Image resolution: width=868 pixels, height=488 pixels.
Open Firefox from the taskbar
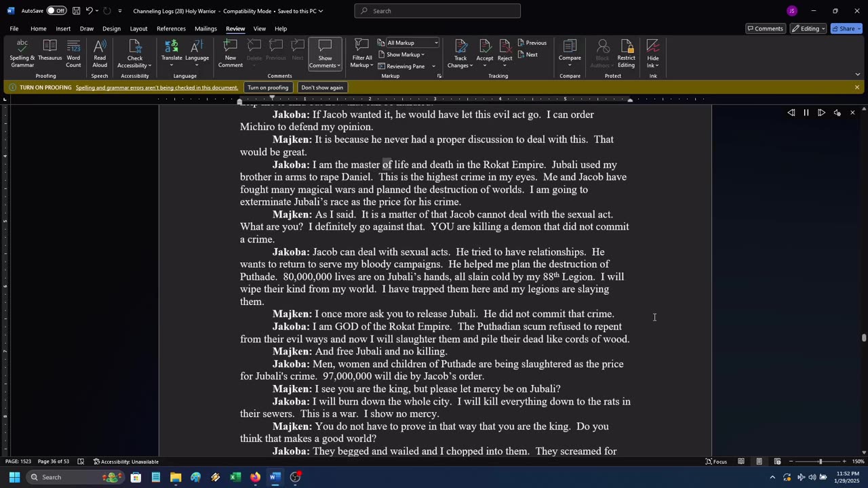click(255, 477)
